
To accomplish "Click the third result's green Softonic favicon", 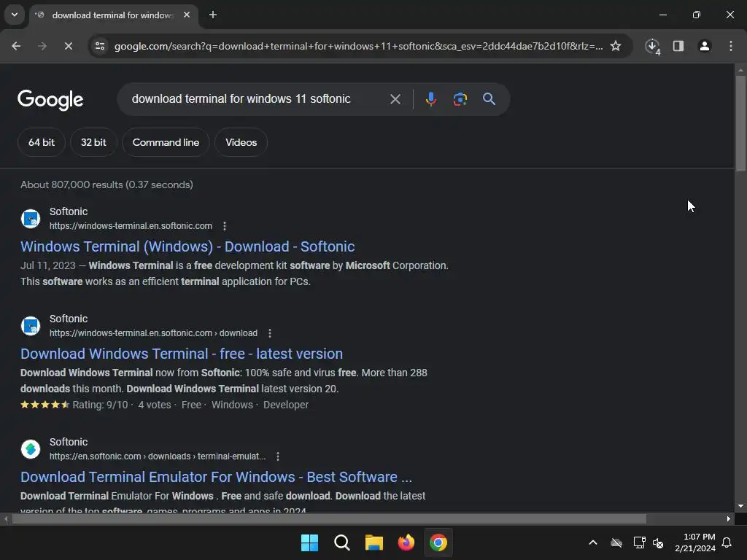I will click(31, 449).
